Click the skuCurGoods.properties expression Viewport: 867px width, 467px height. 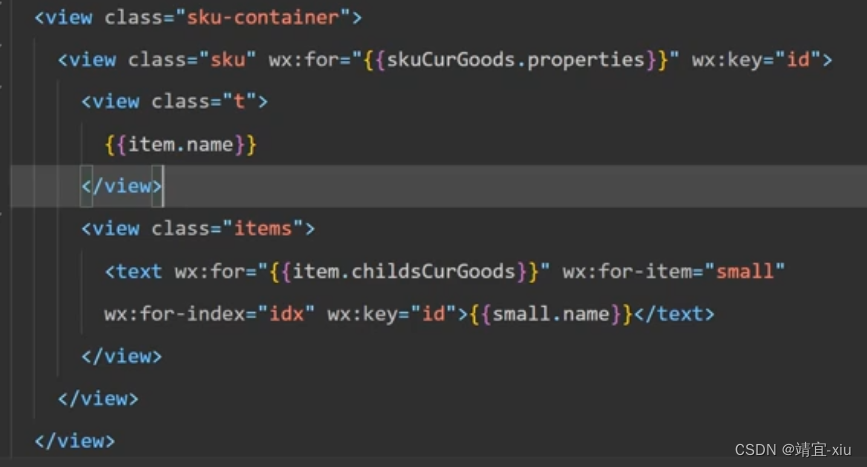[515, 60]
